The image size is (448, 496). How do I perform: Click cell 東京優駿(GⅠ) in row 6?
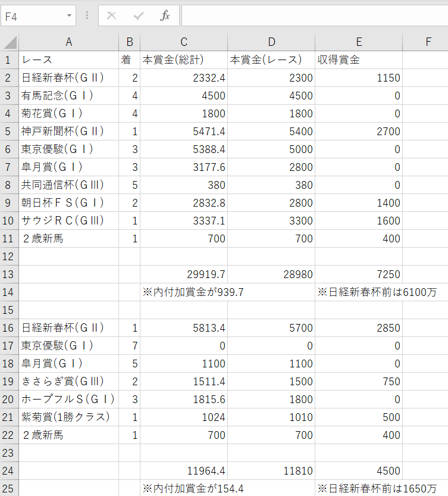[x=68, y=149]
